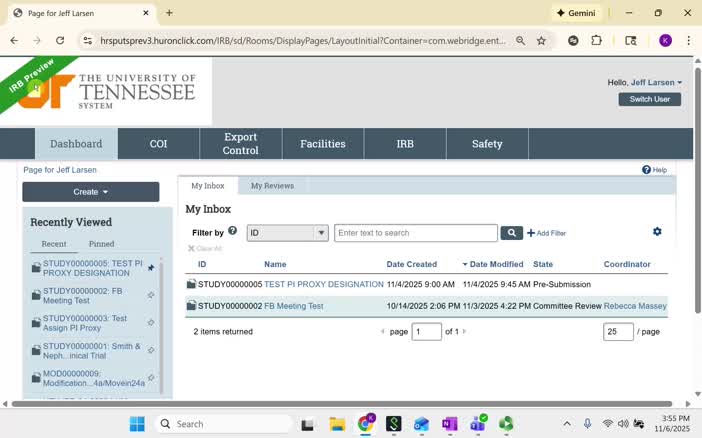Go back using browser back arrow
The image size is (702, 438).
pyautogui.click(x=14, y=41)
